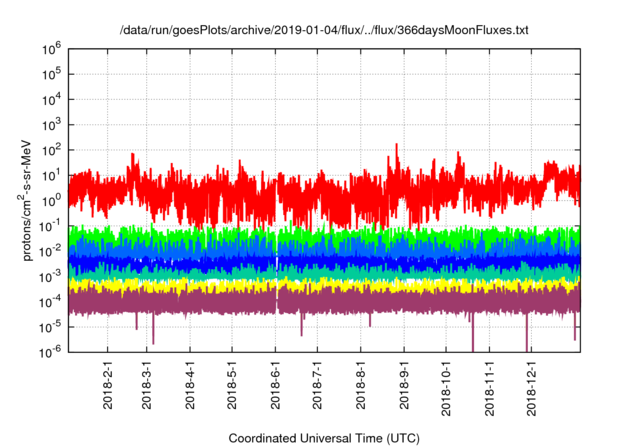Click the 2018-11-1 date tick label

point(489,388)
